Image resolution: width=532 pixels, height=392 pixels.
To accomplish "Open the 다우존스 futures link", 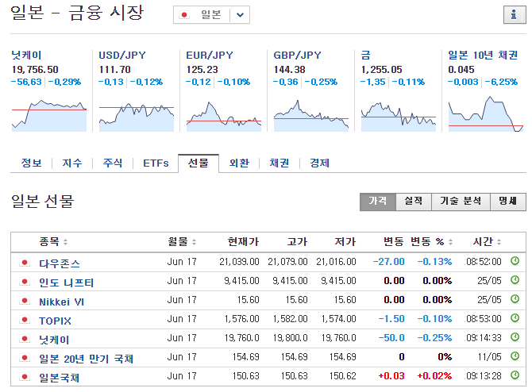I will [60, 262].
